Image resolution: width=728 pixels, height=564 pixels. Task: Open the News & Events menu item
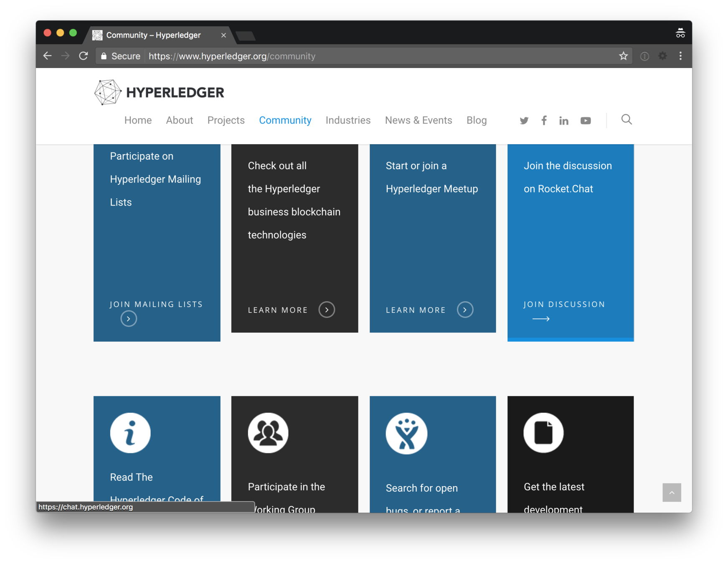419,120
